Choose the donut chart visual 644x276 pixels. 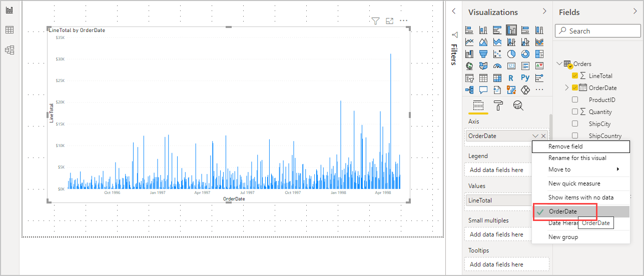pos(525,54)
